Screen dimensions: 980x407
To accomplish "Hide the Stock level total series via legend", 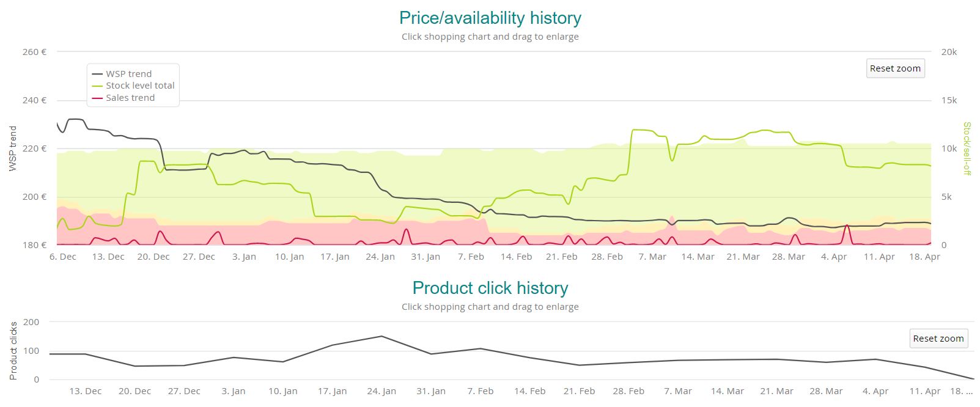I will tap(140, 86).
